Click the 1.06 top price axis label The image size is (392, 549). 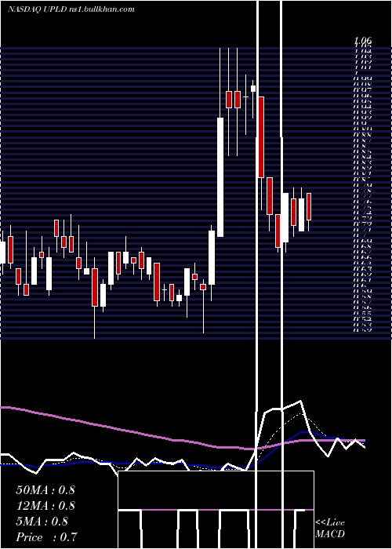click(362, 41)
